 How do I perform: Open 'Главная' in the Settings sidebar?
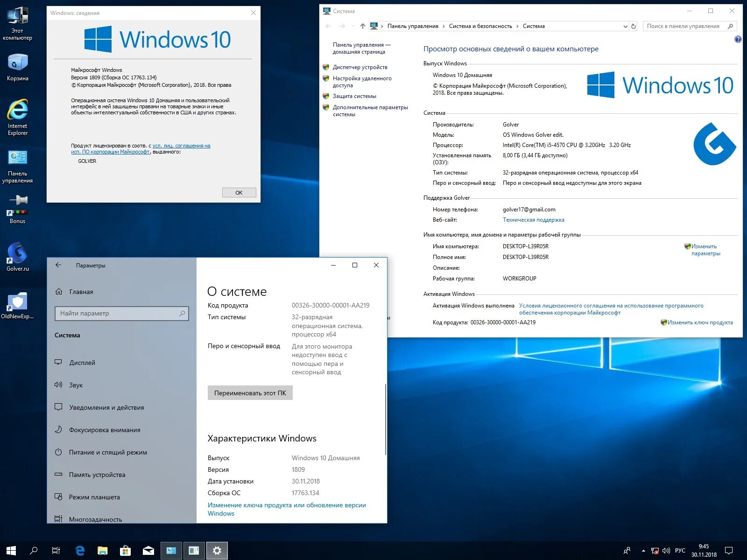(x=81, y=292)
